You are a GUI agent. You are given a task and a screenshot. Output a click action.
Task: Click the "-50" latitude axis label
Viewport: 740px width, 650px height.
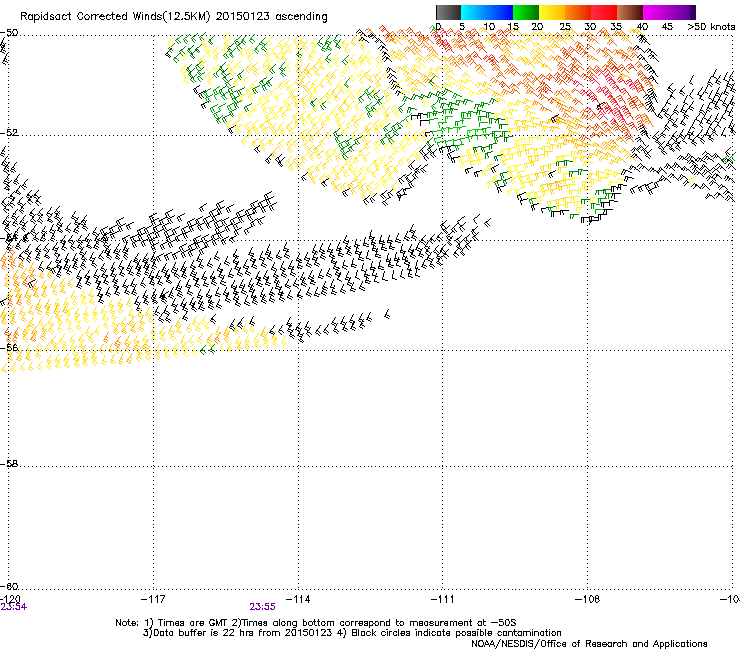pyautogui.click(x=9, y=33)
